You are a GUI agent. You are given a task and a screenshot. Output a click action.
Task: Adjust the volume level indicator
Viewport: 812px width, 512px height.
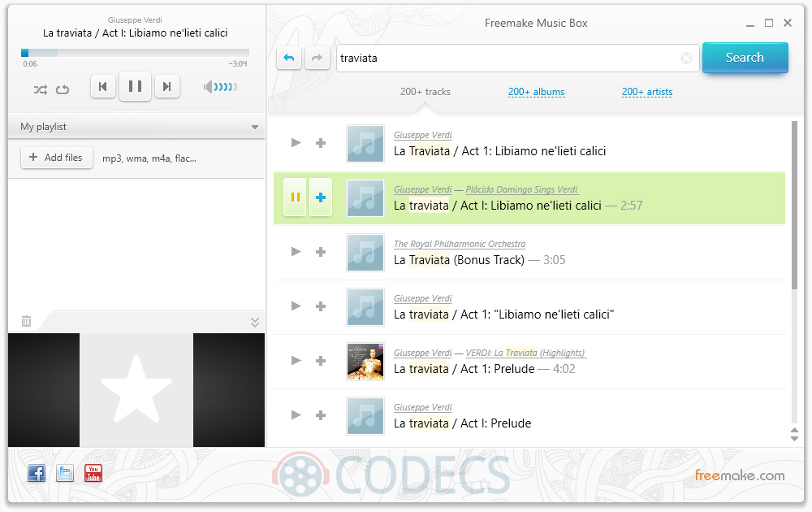click(x=221, y=86)
